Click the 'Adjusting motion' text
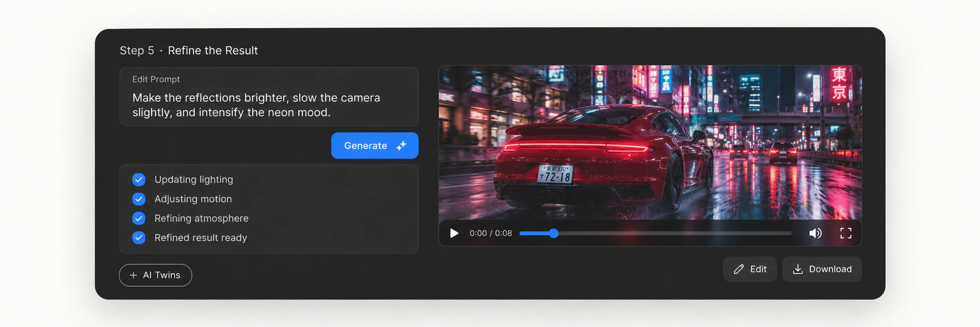The height and width of the screenshot is (327, 980). pos(193,199)
